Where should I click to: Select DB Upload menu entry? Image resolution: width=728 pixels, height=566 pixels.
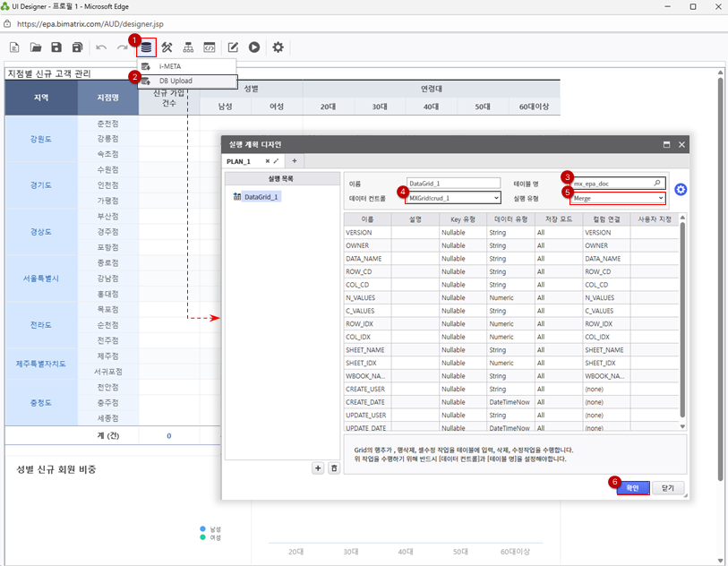[176, 81]
